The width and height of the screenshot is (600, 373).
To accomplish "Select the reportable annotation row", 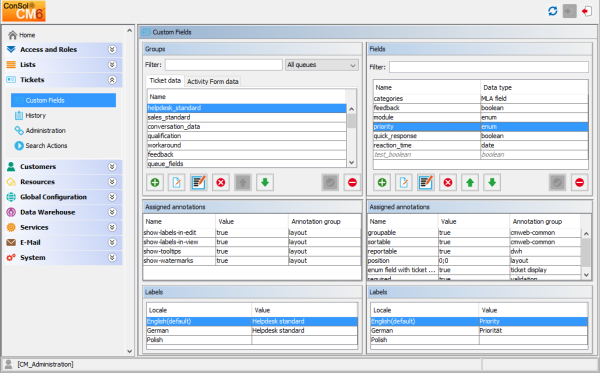I will 474,251.
